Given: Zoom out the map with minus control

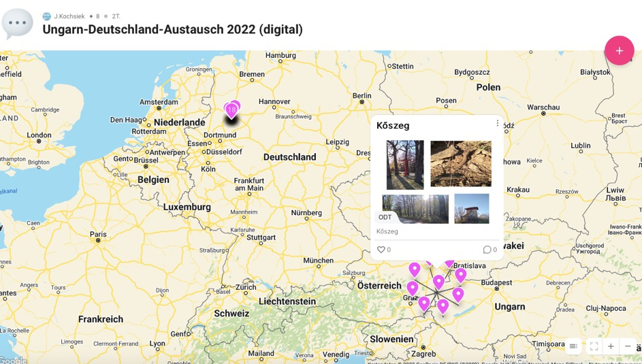Looking at the screenshot, I should (x=628, y=346).
